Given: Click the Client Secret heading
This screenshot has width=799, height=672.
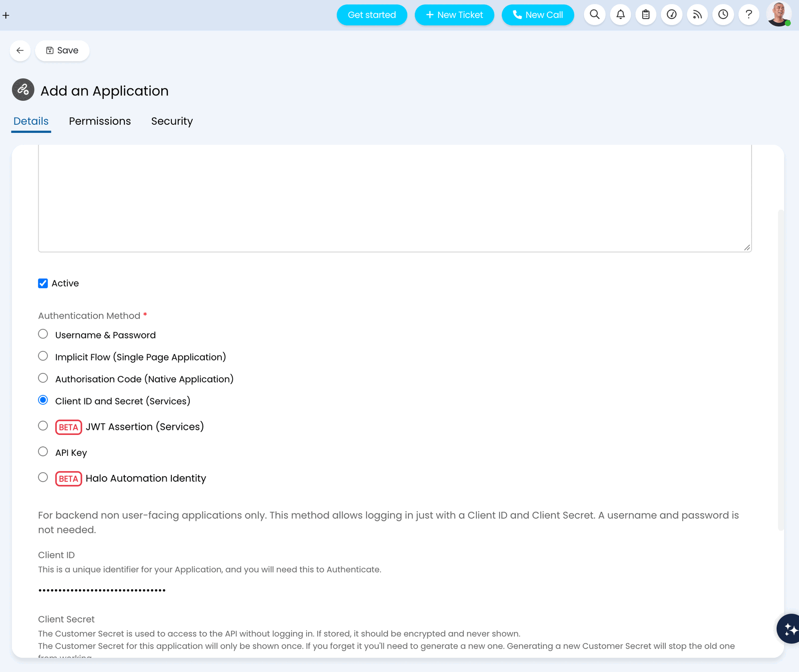Looking at the screenshot, I should click(x=66, y=619).
